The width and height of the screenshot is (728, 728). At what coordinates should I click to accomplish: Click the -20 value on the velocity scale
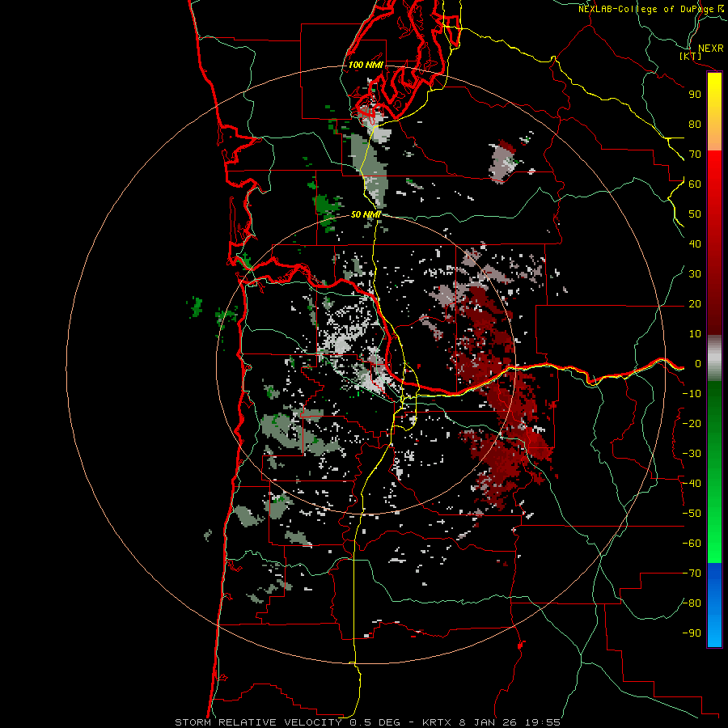click(x=692, y=423)
